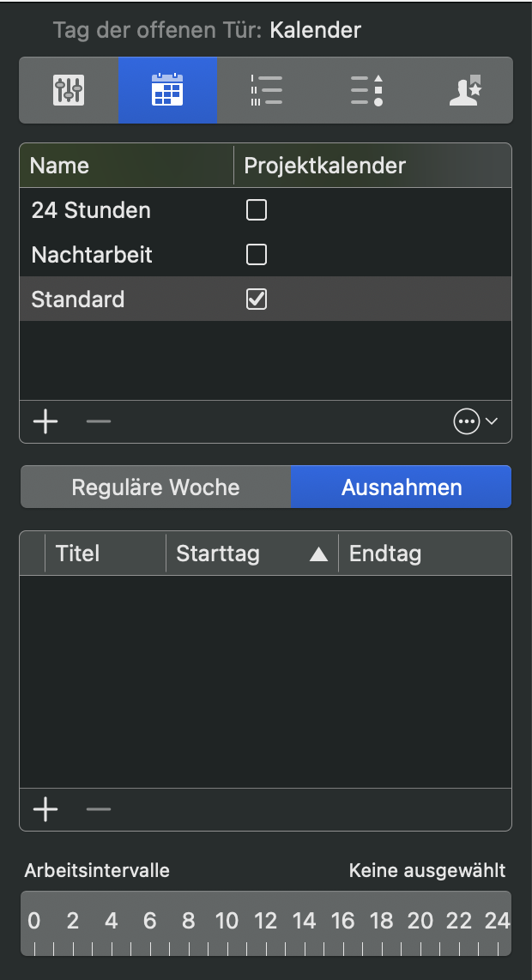The width and height of the screenshot is (532, 980).
Task: Enable Projektkalender for 24 Stunden
Action: tap(256, 209)
